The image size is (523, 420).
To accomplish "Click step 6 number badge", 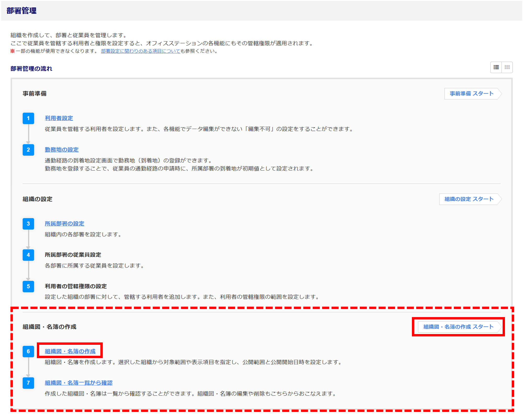I will (28, 352).
